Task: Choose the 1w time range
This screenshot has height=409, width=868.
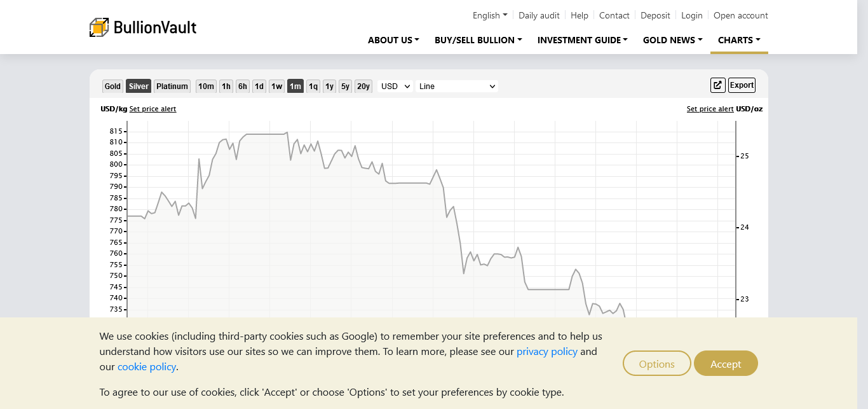Action: point(276,87)
